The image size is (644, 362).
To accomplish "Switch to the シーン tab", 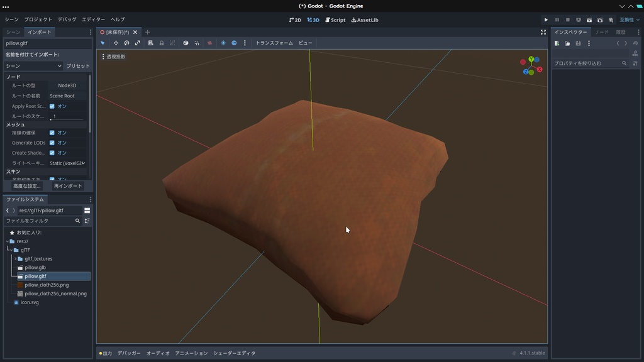I will coord(13,31).
